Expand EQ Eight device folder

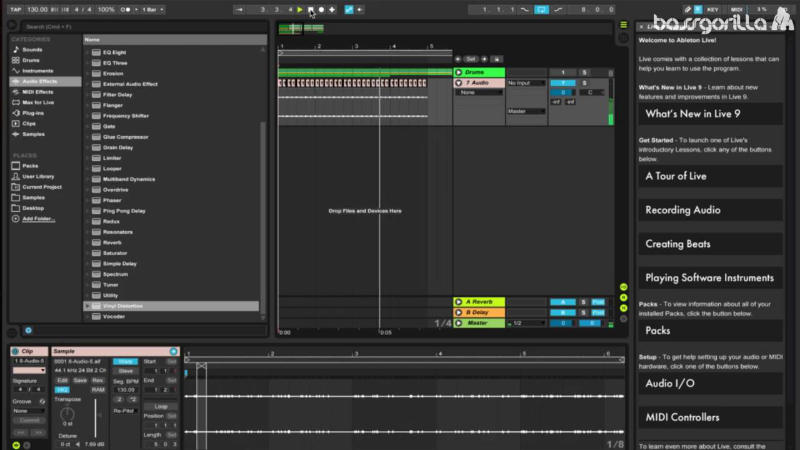[87, 52]
